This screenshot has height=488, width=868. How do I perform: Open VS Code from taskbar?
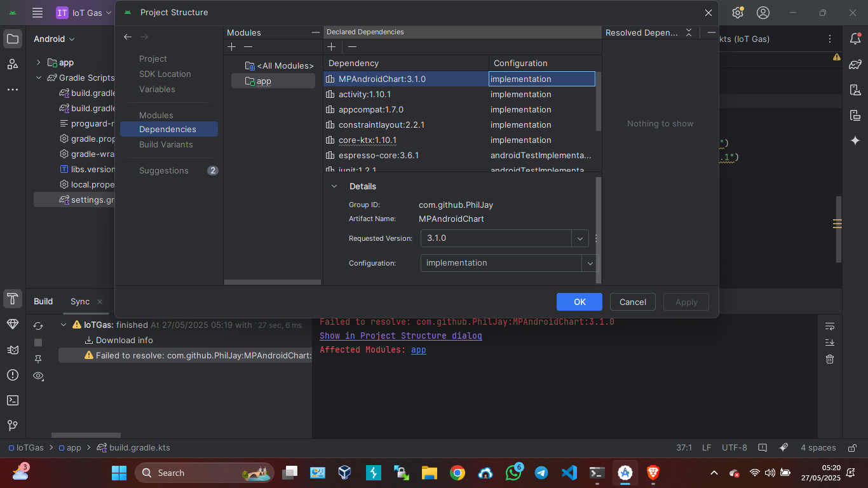point(569,473)
